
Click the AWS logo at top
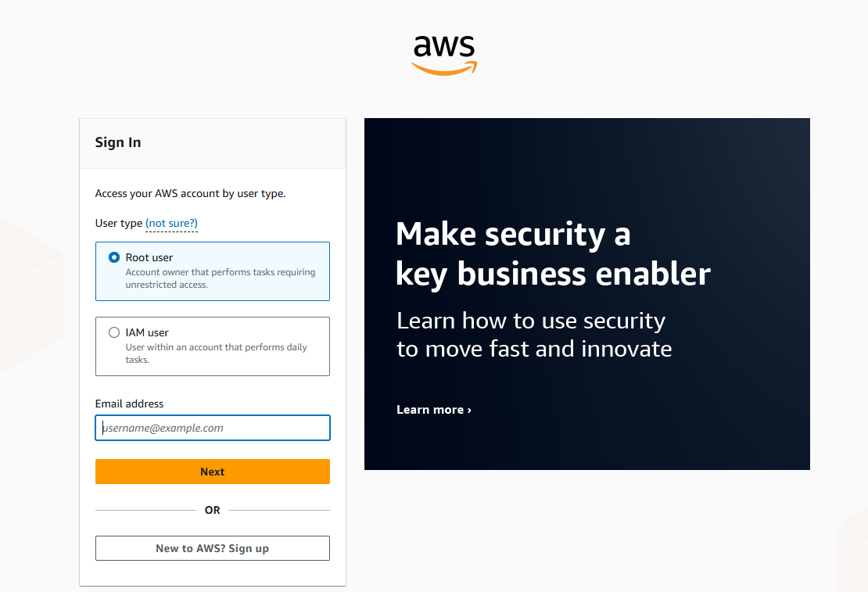(444, 56)
